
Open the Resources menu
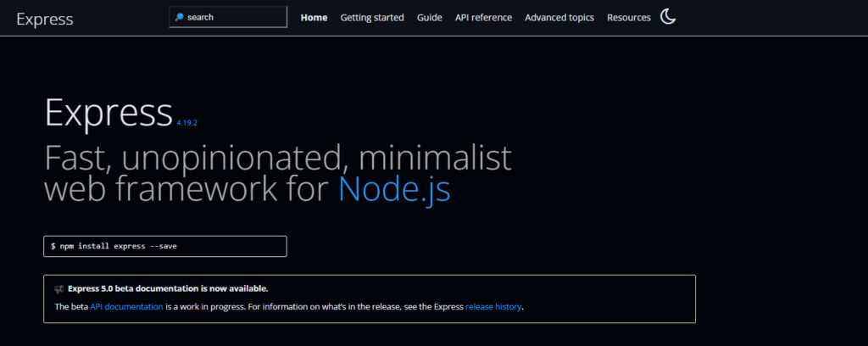(629, 18)
